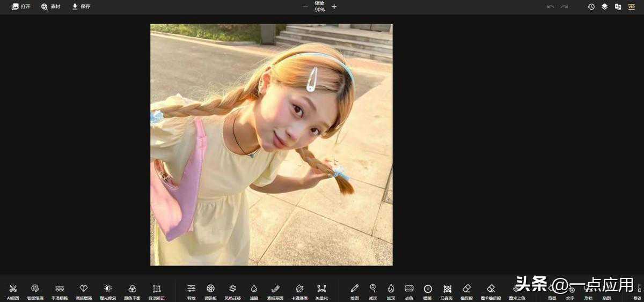Toggle the layers panel icon
The height and width of the screenshot is (302, 644).
pyautogui.click(x=604, y=6)
